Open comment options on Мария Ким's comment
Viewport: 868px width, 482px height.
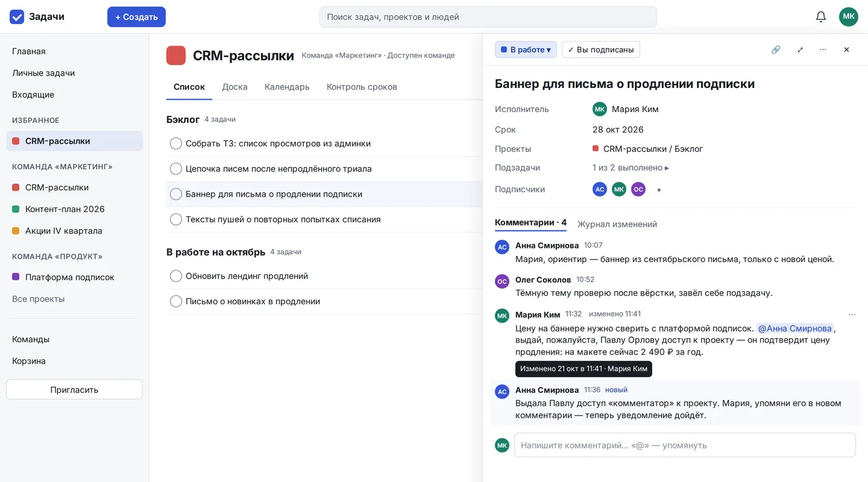[x=852, y=314]
